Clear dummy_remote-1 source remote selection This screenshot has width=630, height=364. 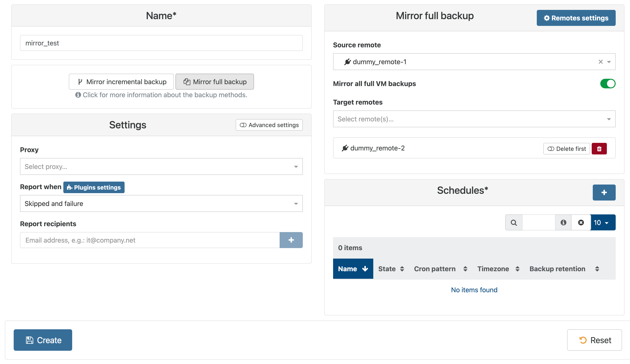(601, 62)
